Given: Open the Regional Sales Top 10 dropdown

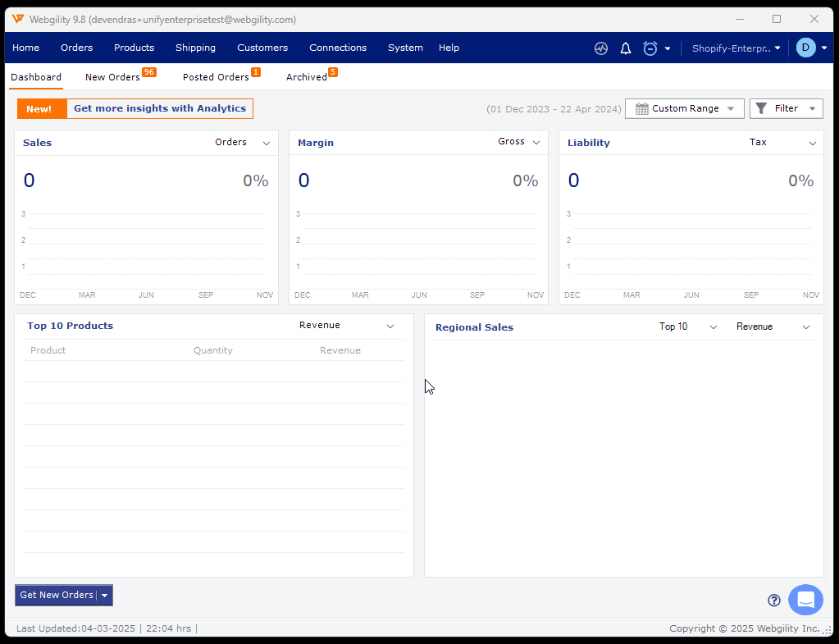Looking at the screenshot, I should pyautogui.click(x=688, y=327).
